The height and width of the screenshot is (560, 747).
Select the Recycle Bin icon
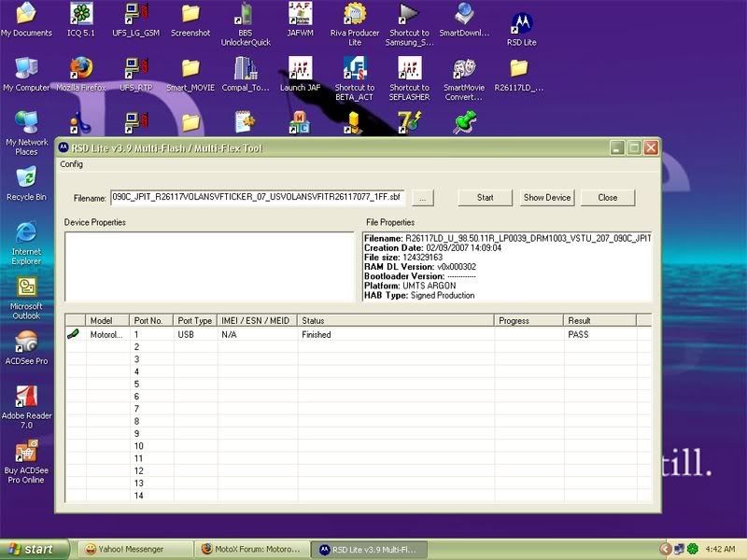(x=27, y=183)
